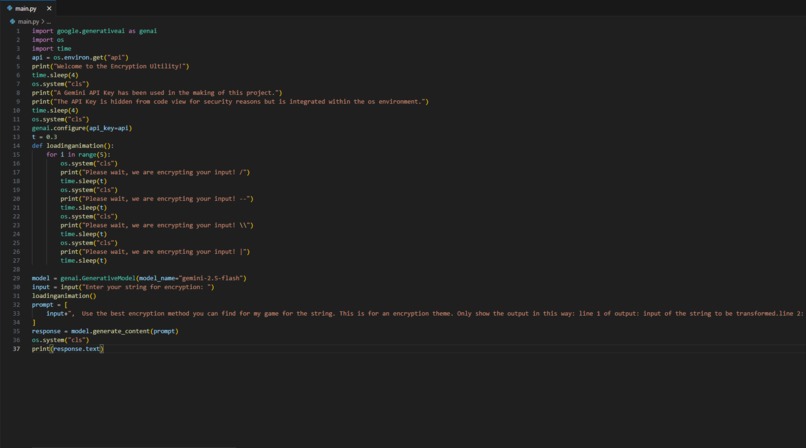Click main.py in the breadcrumb bar
Viewport: 806px width, 448px height.
pos(28,22)
